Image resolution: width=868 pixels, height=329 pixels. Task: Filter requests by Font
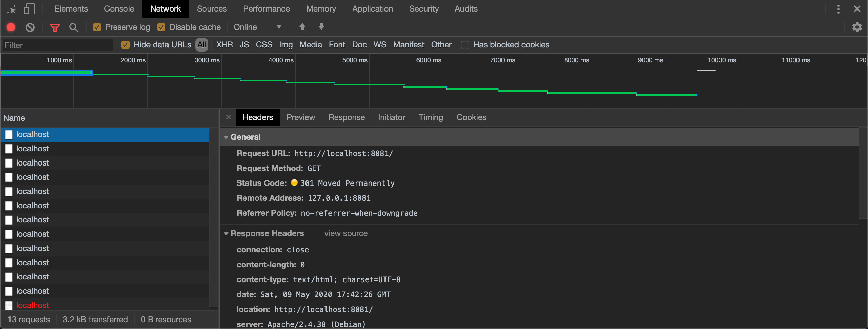click(337, 45)
